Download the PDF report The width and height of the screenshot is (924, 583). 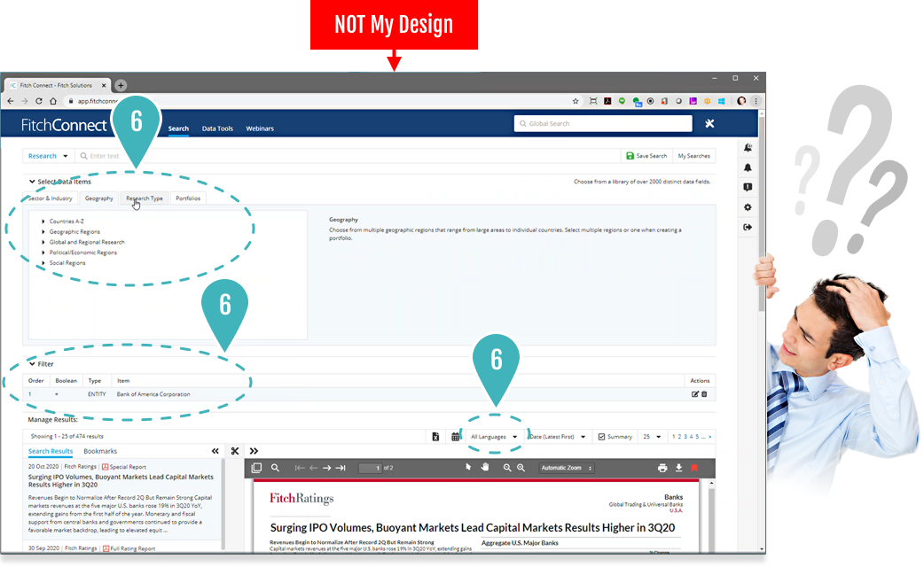679,468
